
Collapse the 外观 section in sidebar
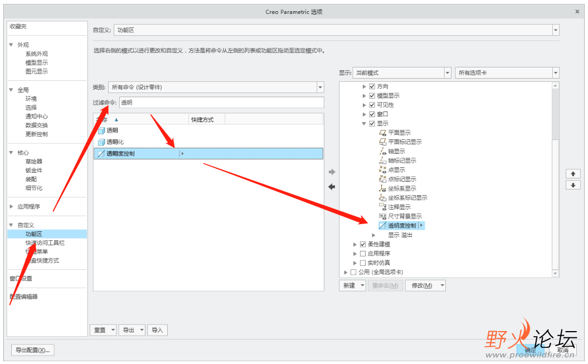[x=11, y=45]
